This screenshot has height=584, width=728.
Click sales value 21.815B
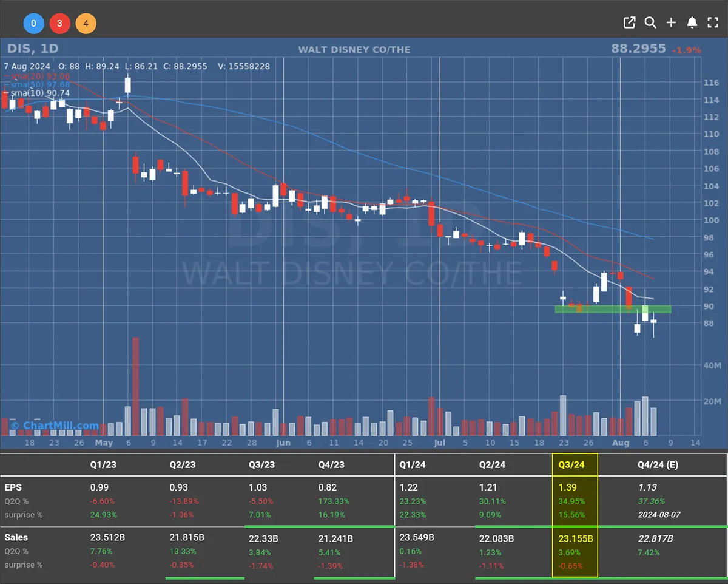tap(187, 538)
